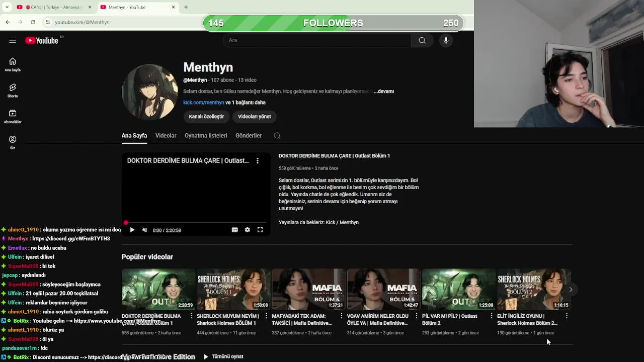Open Abonelikler in the sidebar

click(13, 117)
